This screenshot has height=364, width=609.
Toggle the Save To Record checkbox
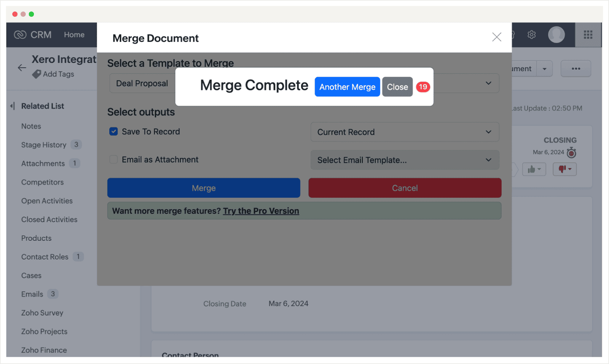(x=113, y=132)
